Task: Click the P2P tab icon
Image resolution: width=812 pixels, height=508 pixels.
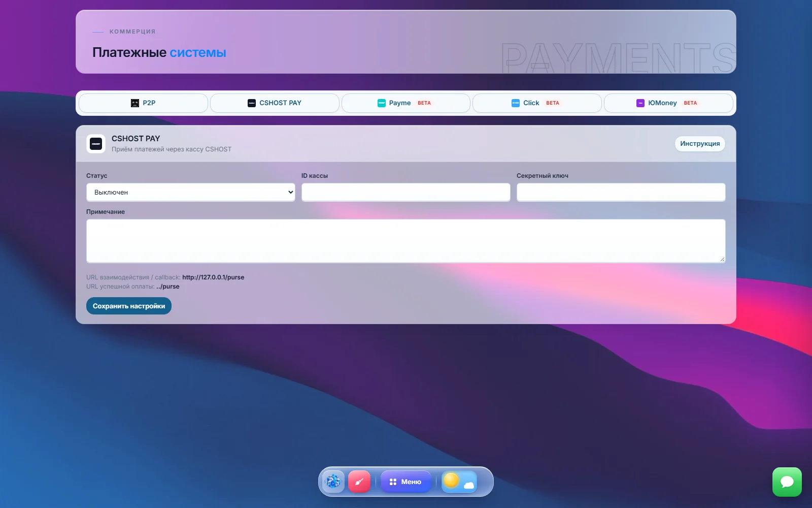Action: [x=135, y=103]
